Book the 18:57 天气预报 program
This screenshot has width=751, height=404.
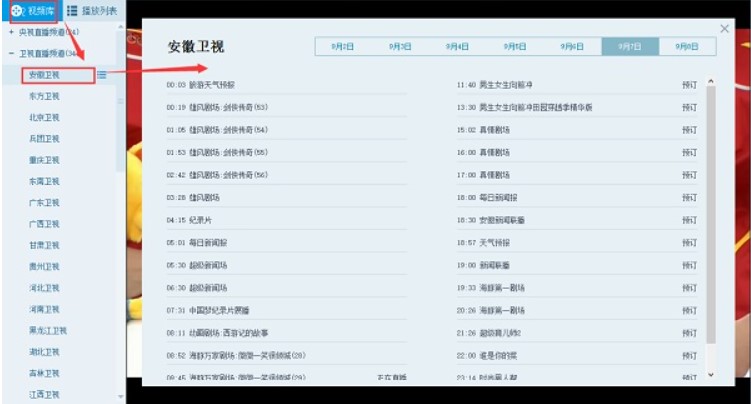(x=689, y=243)
